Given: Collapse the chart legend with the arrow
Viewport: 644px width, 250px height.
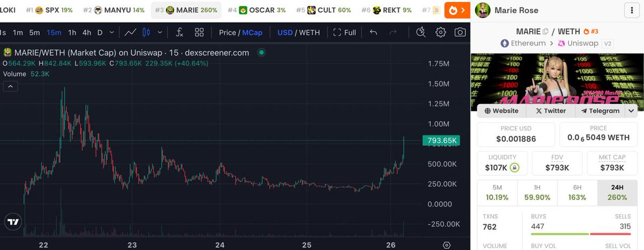Looking at the screenshot, I should (11, 86).
